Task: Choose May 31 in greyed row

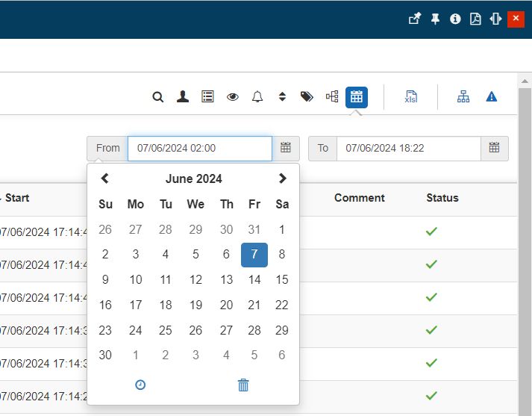Action: [x=254, y=229]
